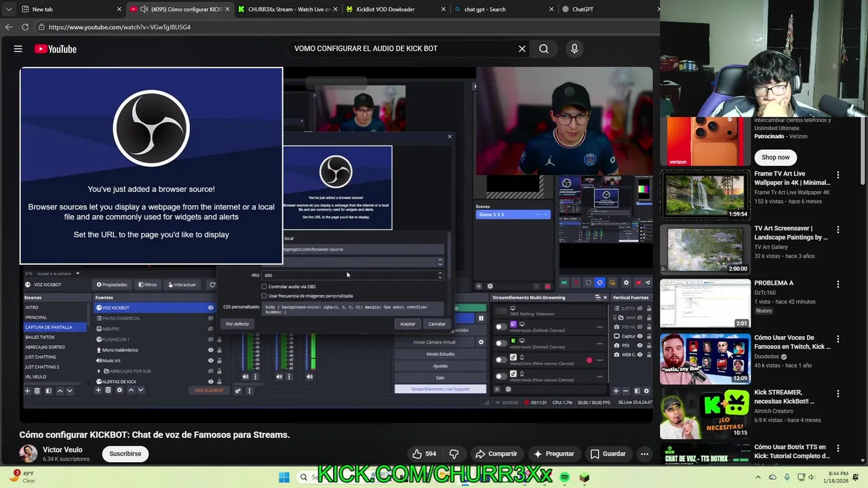Select the Cómo configurar KICKBOT YouTube tab
Image resolution: width=868 pixels, height=488 pixels.
click(x=180, y=9)
